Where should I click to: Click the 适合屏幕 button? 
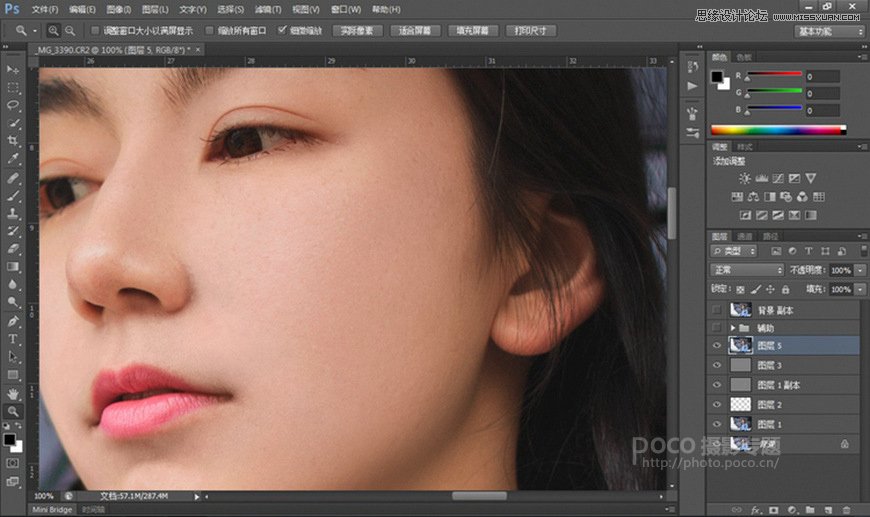coord(415,31)
